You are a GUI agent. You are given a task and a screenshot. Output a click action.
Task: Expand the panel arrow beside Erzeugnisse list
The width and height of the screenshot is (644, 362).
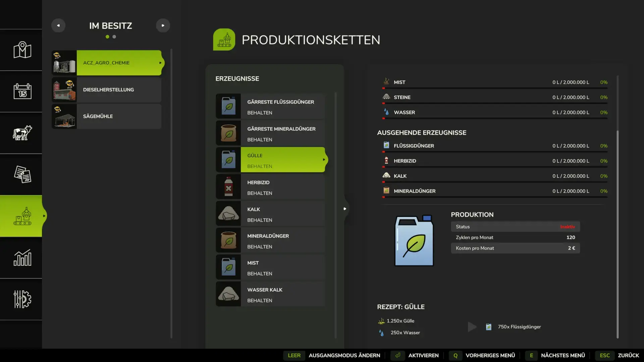[345, 209]
